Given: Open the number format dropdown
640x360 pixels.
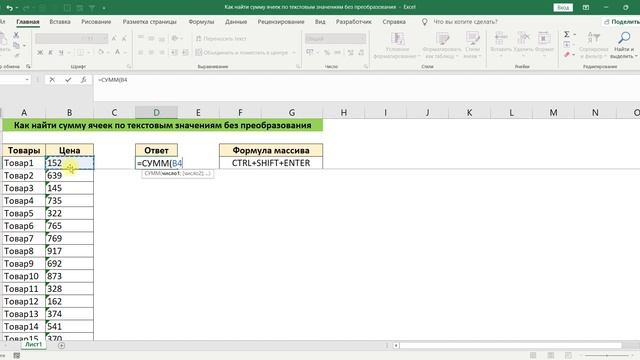Looking at the screenshot, I should (x=362, y=38).
